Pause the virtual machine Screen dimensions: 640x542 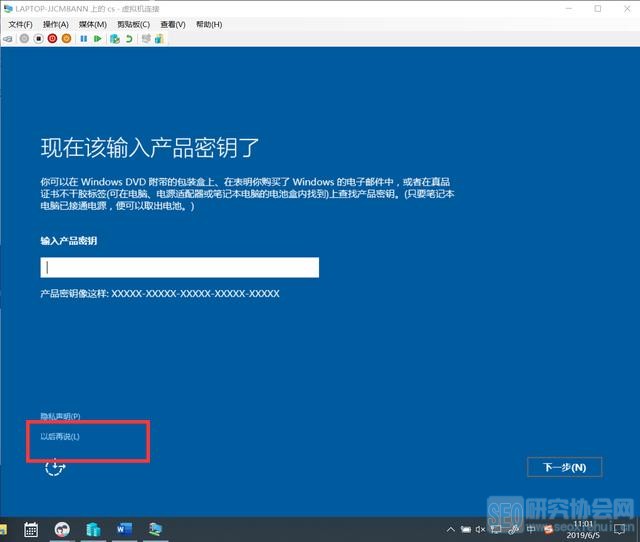[x=84, y=39]
